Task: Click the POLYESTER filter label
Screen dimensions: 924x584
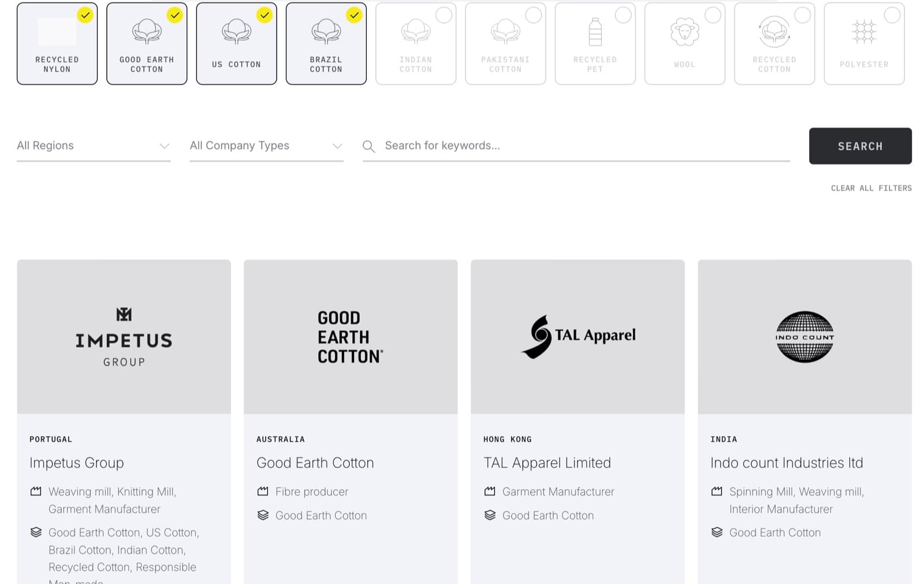Action: pos(864,64)
